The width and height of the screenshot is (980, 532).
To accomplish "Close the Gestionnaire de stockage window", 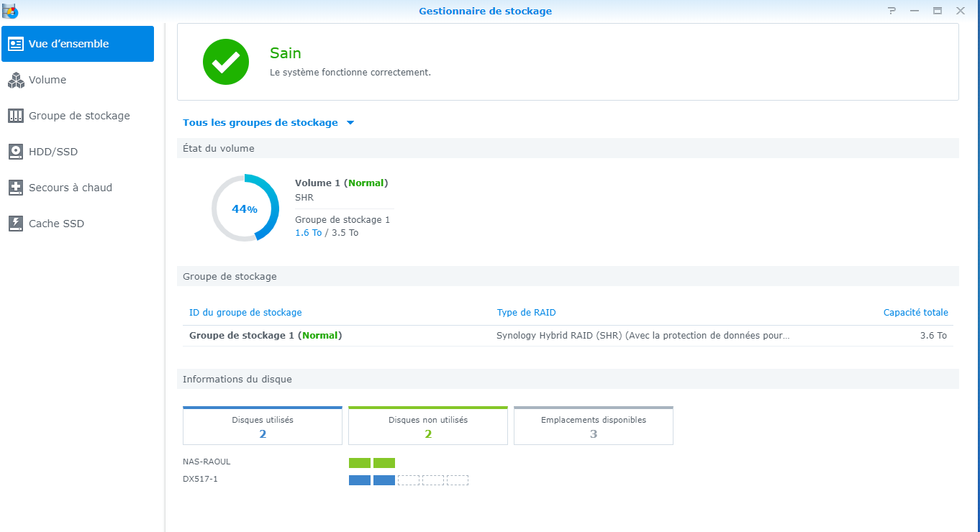I will [x=961, y=11].
